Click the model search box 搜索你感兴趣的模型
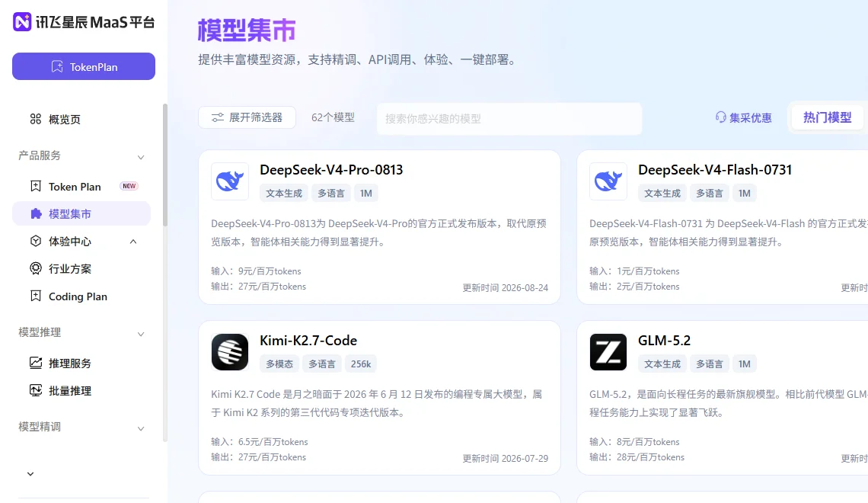Image resolution: width=868 pixels, height=503 pixels. (509, 119)
